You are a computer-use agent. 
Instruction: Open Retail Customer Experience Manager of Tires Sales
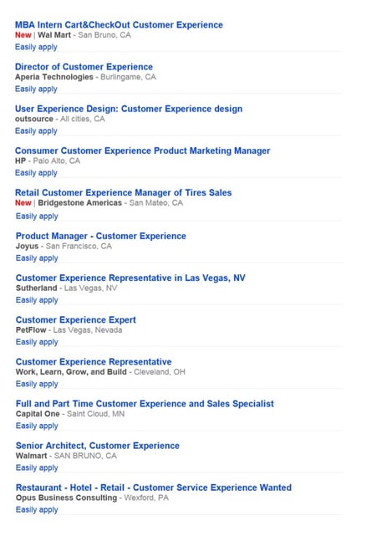pyautogui.click(x=124, y=193)
